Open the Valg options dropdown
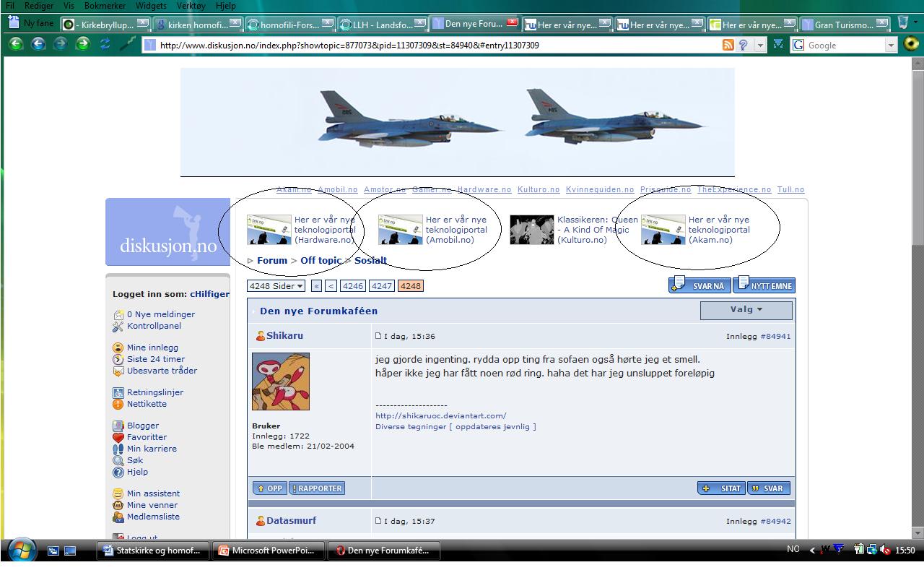The width and height of the screenshot is (924, 578). (746, 310)
